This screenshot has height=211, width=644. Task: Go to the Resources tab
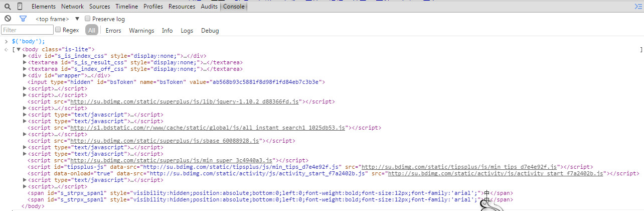(x=182, y=7)
